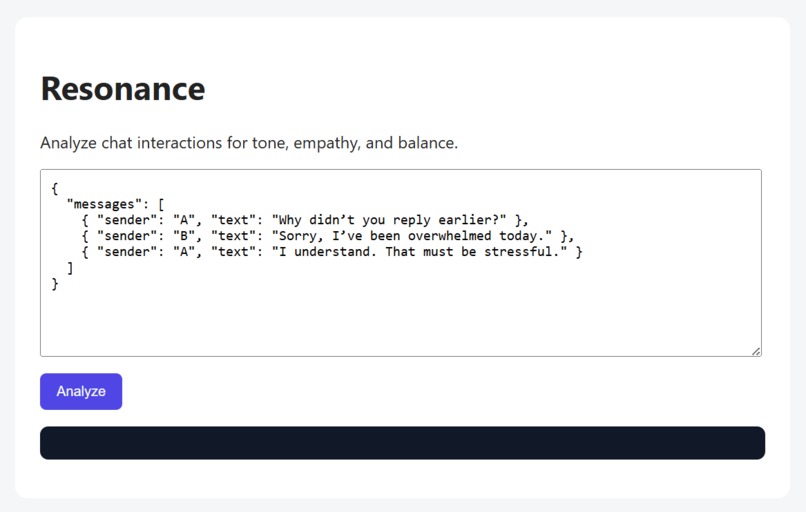
Task: Click the text "Why didn't you reply earlier?"
Action: point(389,220)
